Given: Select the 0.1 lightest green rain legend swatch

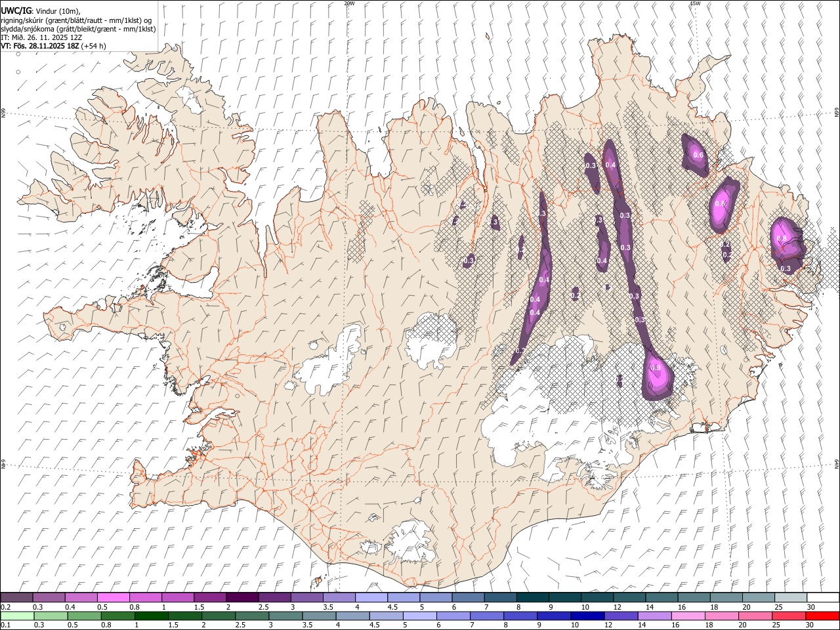Looking at the screenshot, I should click(16, 616).
